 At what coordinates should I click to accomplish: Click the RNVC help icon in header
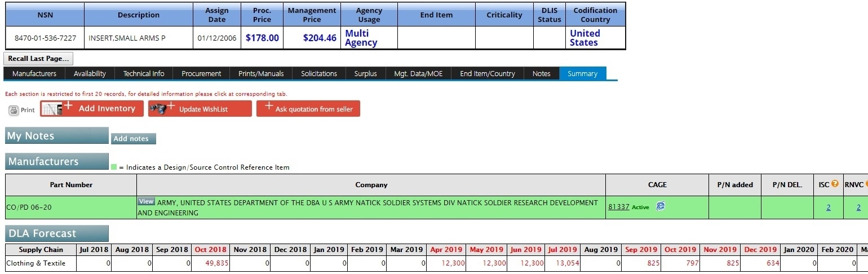[866, 184]
